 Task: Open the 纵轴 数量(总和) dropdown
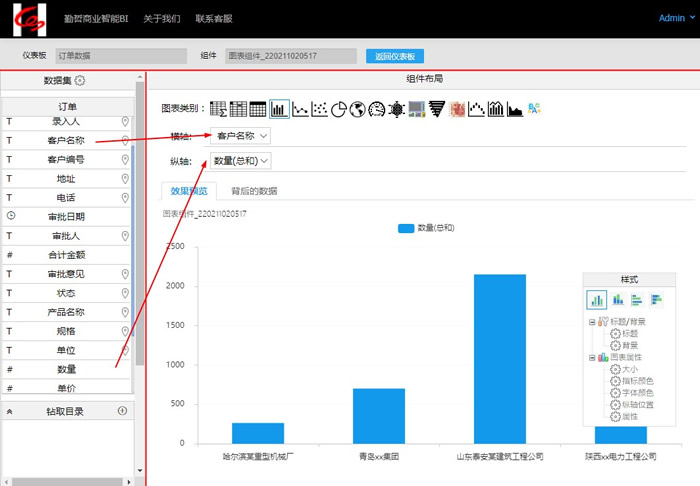tap(241, 160)
